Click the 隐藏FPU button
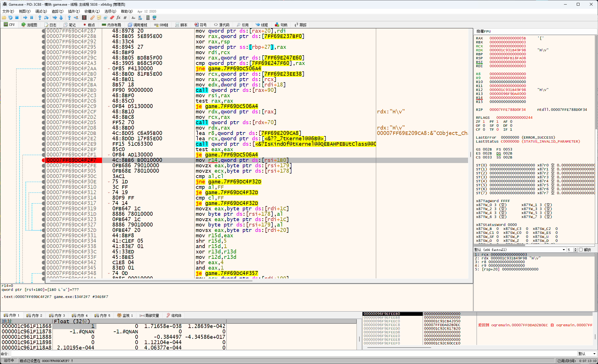Screen dimensions: 598x364 click(x=483, y=31)
